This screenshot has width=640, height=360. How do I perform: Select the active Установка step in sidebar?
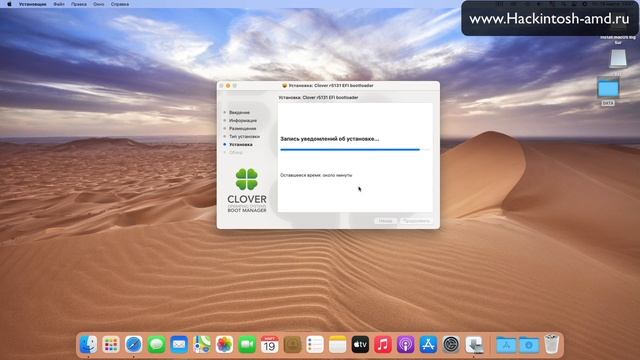click(x=240, y=144)
